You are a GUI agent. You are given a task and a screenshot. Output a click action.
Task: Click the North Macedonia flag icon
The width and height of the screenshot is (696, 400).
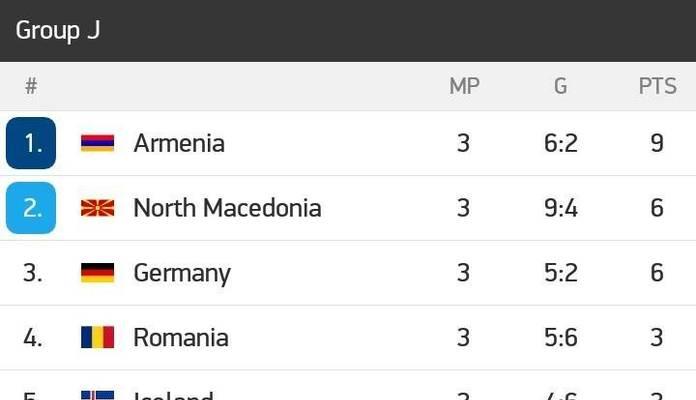98,208
